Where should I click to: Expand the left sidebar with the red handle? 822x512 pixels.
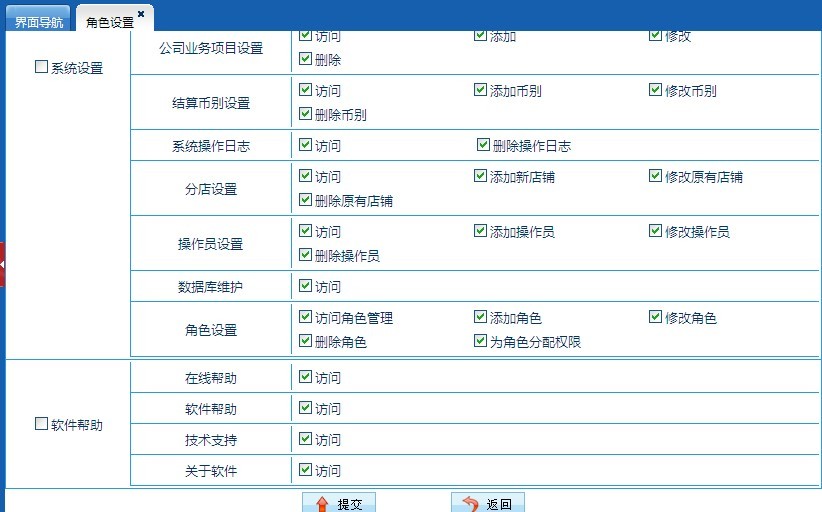point(3,264)
